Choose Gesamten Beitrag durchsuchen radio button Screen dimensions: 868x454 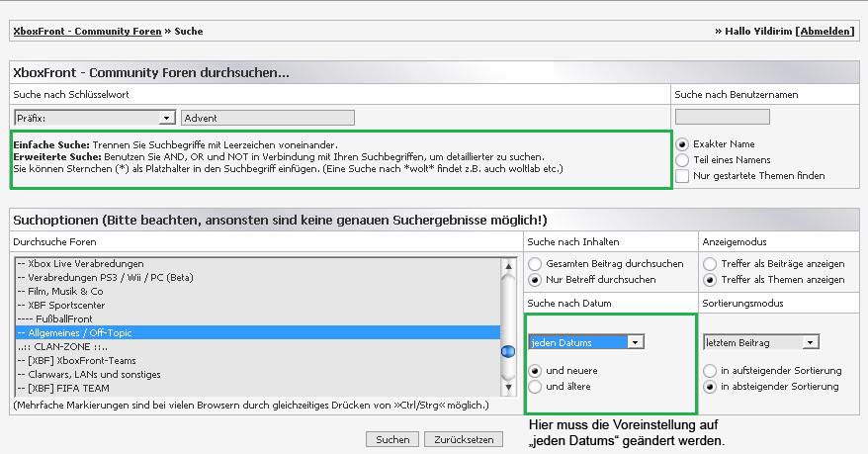[535, 264]
